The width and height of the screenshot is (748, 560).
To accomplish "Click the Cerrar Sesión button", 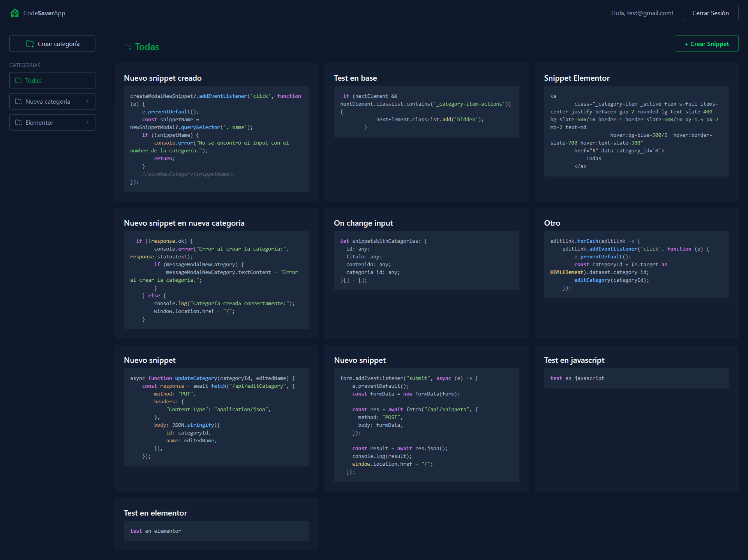I will (711, 13).
